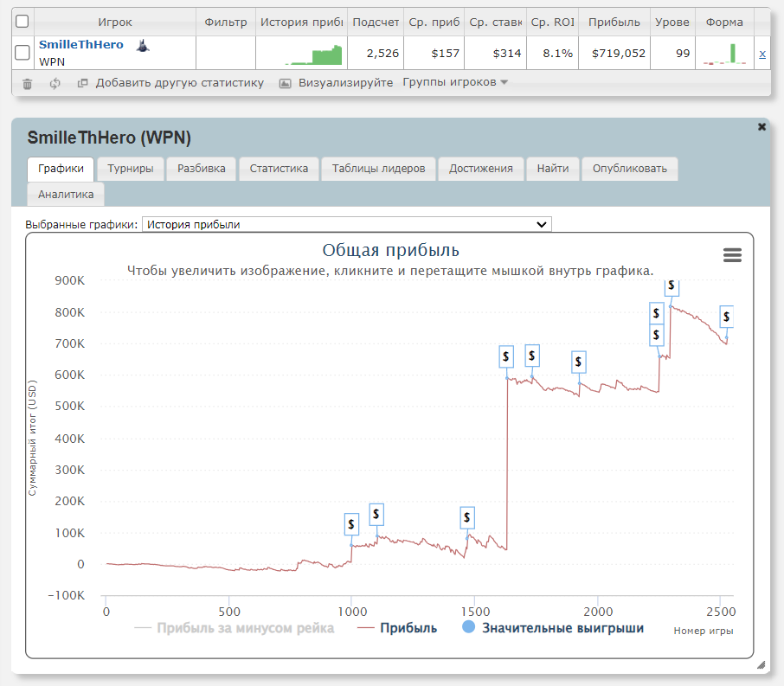This screenshot has width=784, height=686.
Task: Click the trash delete icon
Action: pos(27,84)
